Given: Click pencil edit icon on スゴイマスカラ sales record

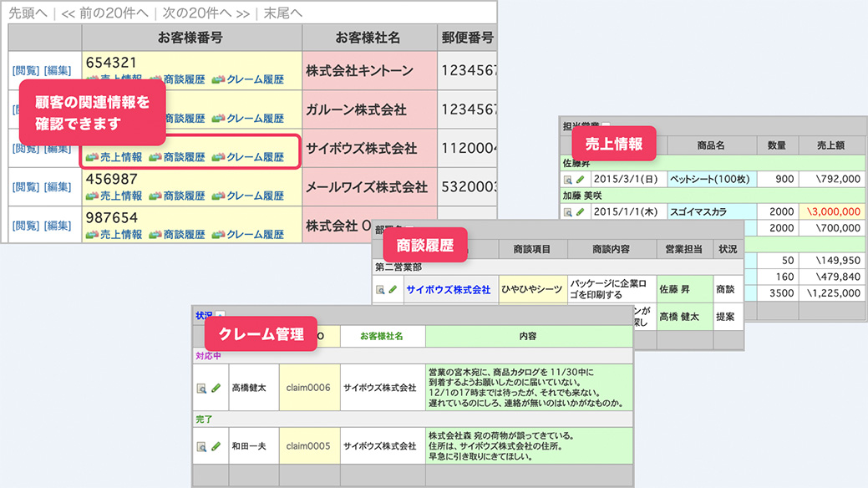Looking at the screenshot, I should pyautogui.click(x=581, y=211).
